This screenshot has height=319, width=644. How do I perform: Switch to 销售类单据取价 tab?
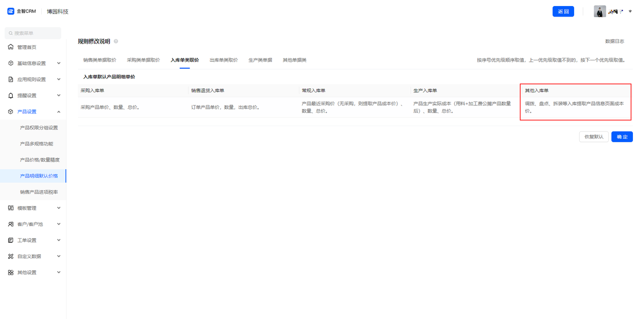[100, 60]
